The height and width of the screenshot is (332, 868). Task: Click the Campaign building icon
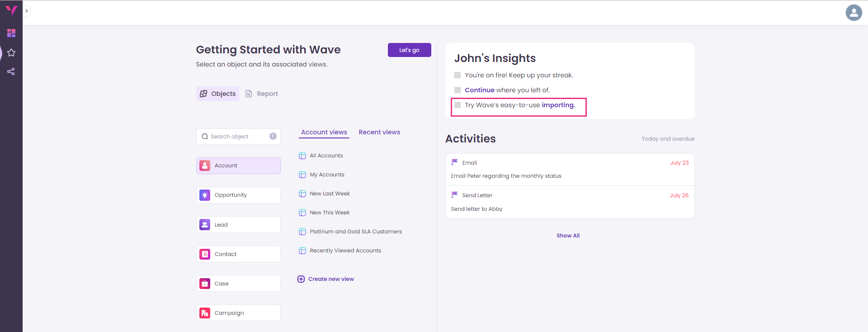point(205,313)
